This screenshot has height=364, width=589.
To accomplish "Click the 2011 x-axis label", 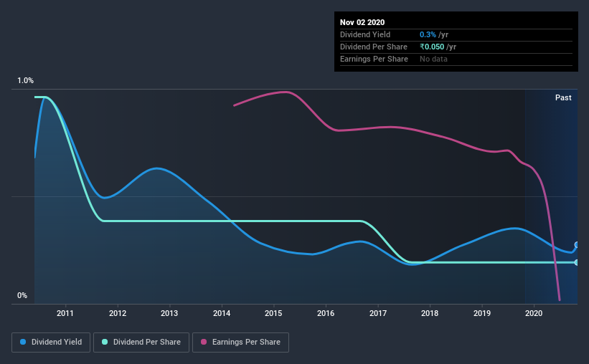I will coord(65,313).
